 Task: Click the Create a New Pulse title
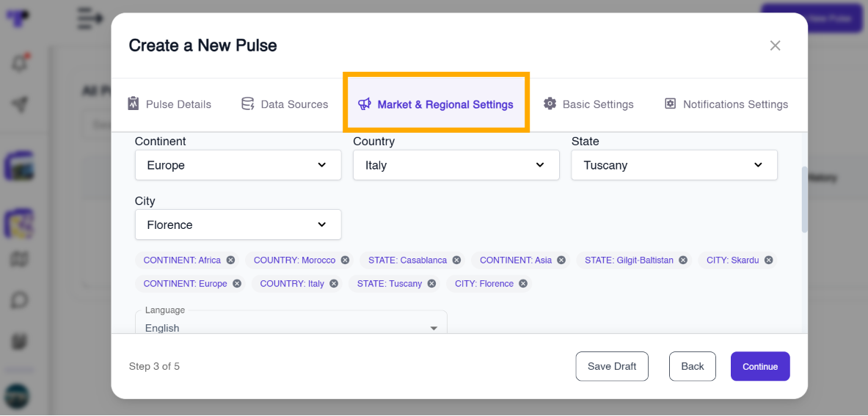(x=203, y=45)
